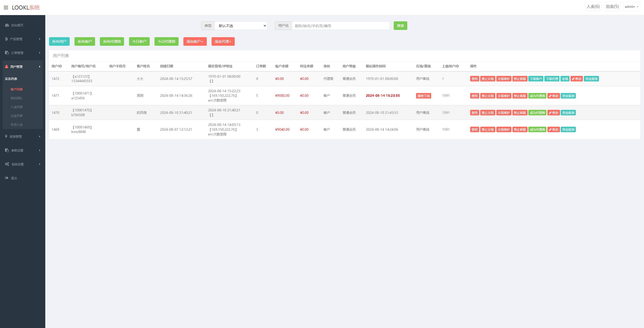
Task: Click the 订单管理 sidebar icon
Action: coord(7,53)
